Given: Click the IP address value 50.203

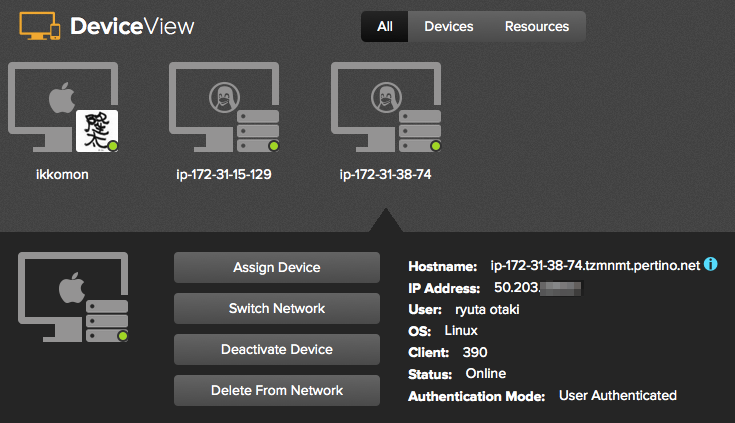Looking at the screenshot, I should pos(517,287).
